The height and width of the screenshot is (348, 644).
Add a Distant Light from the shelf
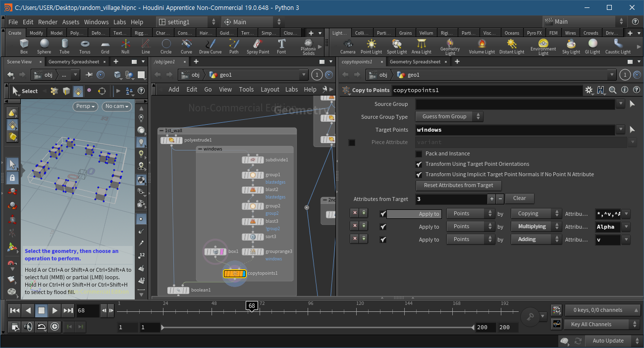(x=512, y=47)
